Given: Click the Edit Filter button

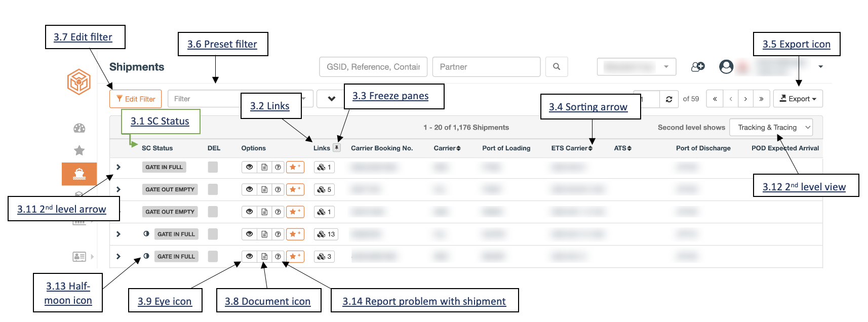Looking at the screenshot, I should click(x=135, y=99).
